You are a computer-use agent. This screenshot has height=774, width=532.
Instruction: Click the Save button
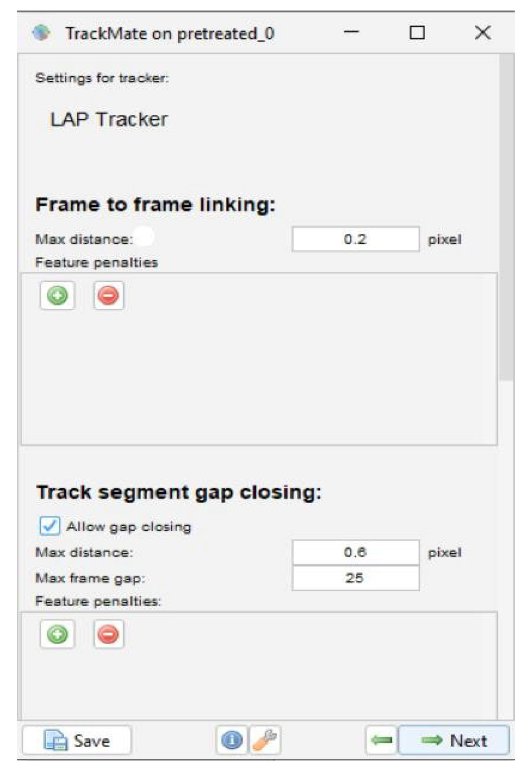point(77,740)
